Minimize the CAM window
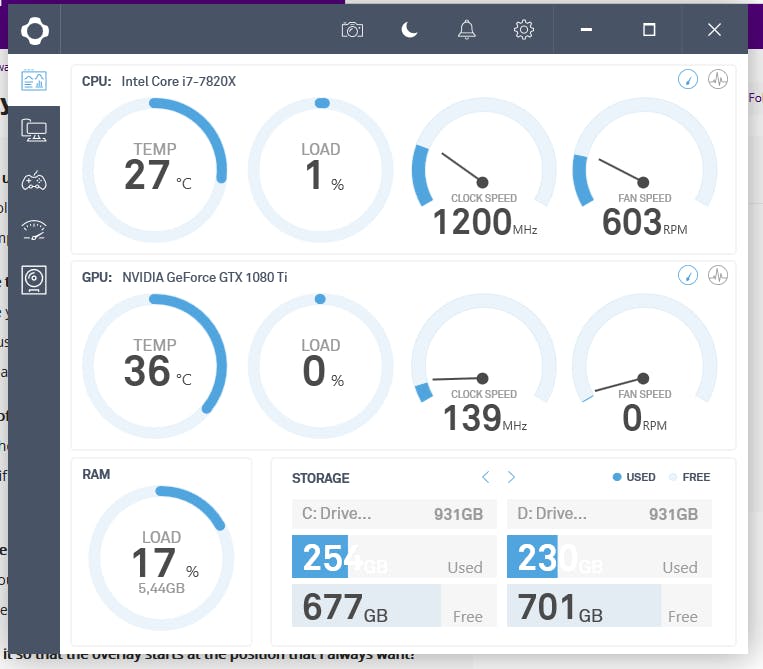763x669 pixels. coord(586,30)
